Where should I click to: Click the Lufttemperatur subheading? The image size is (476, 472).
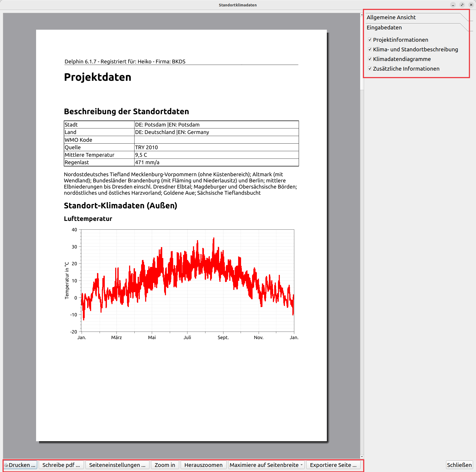click(x=88, y=219)
